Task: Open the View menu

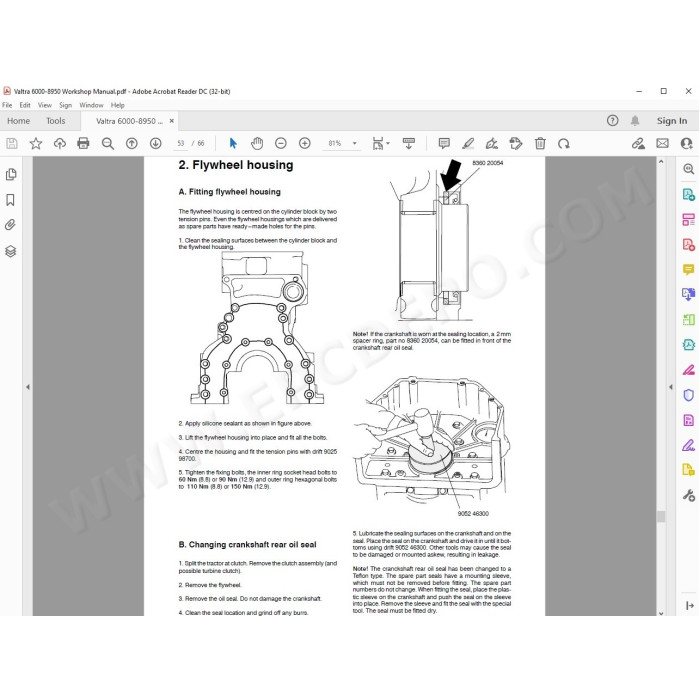Action: [45, 105]
